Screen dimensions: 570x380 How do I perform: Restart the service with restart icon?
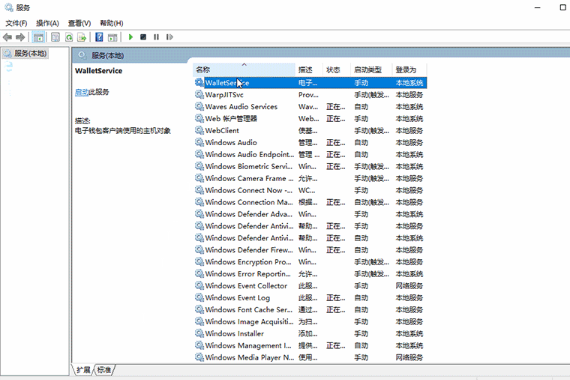tap(169, 37)
